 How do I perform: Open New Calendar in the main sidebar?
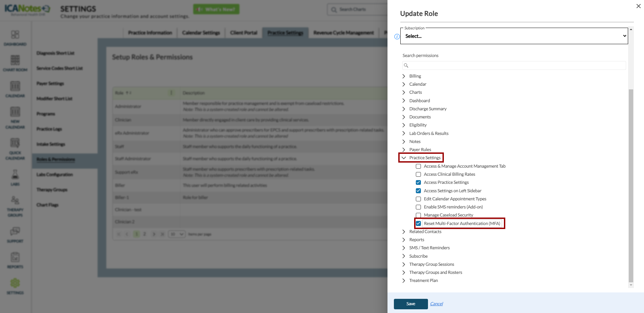click(x=15, y=118)
